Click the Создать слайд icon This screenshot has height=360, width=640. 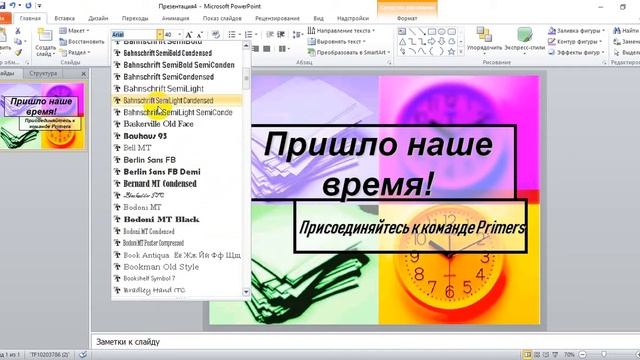pos(45,36)
